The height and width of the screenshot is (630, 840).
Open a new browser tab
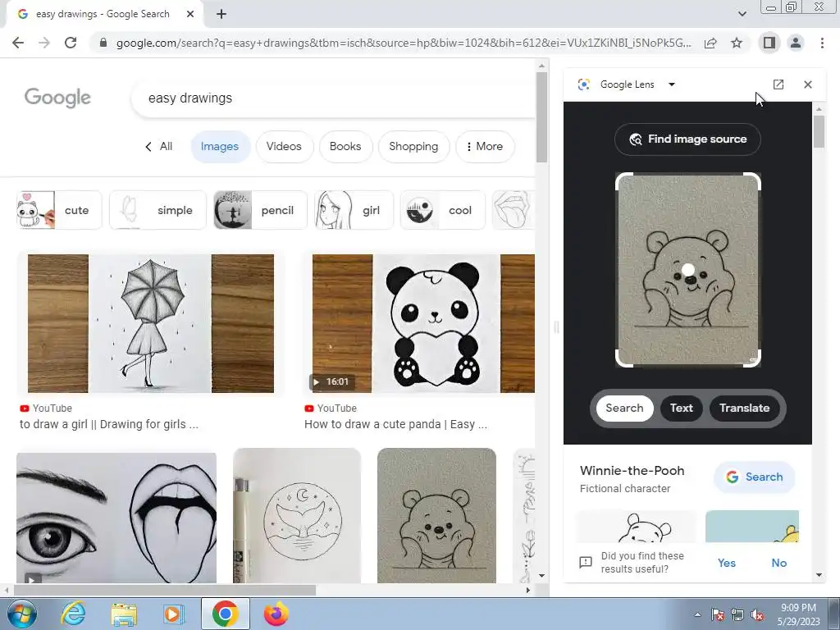click(x=221, y=15)
